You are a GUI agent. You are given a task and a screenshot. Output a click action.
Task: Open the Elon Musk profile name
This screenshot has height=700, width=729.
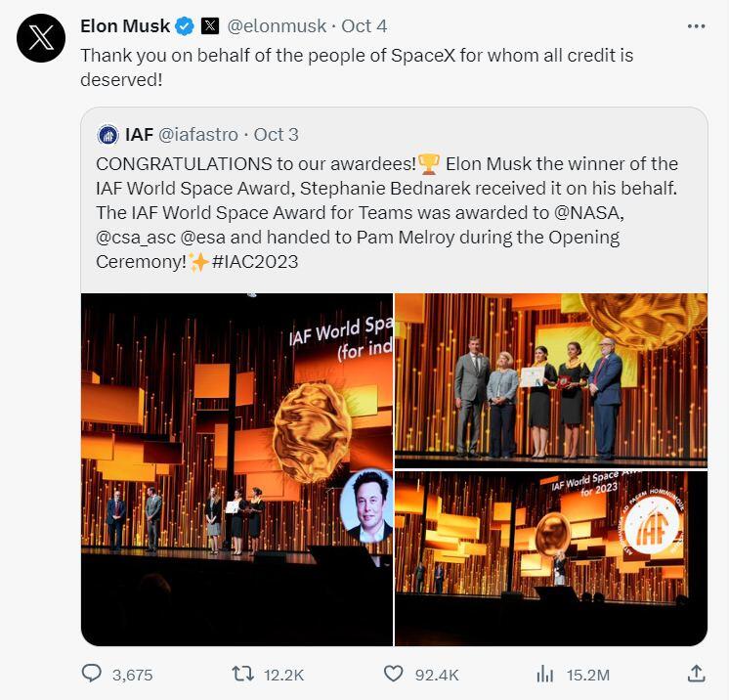point(124,26)
